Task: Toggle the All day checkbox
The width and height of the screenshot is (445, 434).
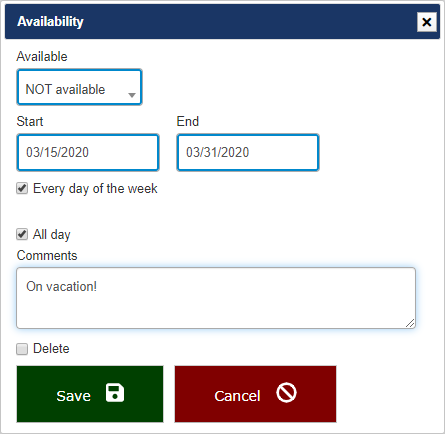Action: pos(22,234)
